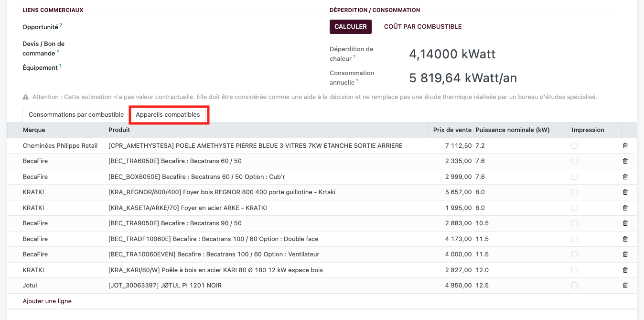Click price cell '4 950,00'
Screen dimensions: 644x320
point(458,286)
